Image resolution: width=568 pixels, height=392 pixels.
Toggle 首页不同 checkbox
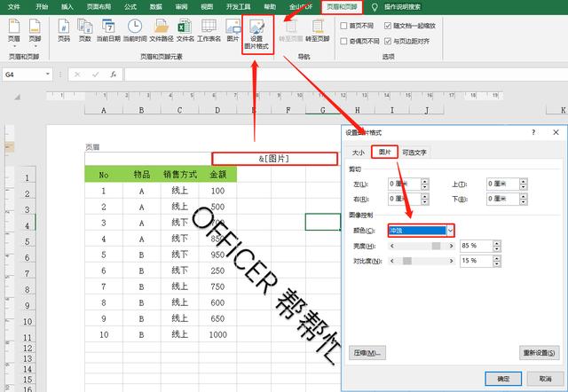click(343, 26)
